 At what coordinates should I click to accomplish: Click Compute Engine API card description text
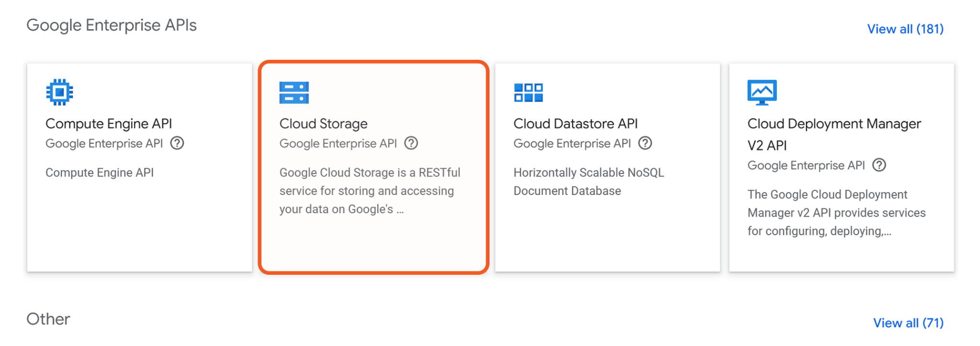(x=100, y=173)
